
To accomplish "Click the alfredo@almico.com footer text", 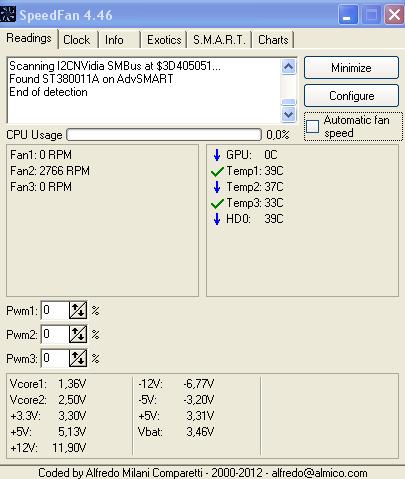I will click(x=319, y=473).
